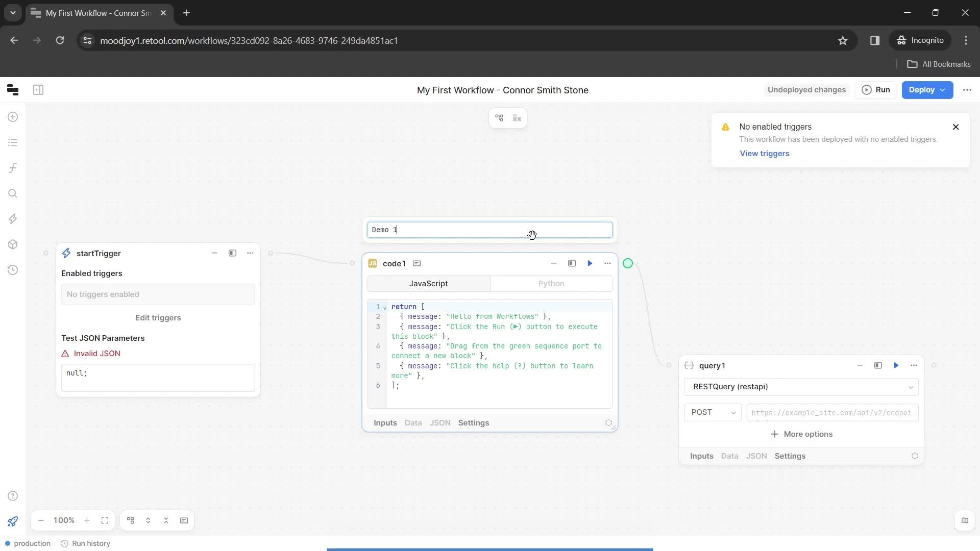980x551 pixels.
Task: Click the add block plus icon in sidebar
Action: 13,117
